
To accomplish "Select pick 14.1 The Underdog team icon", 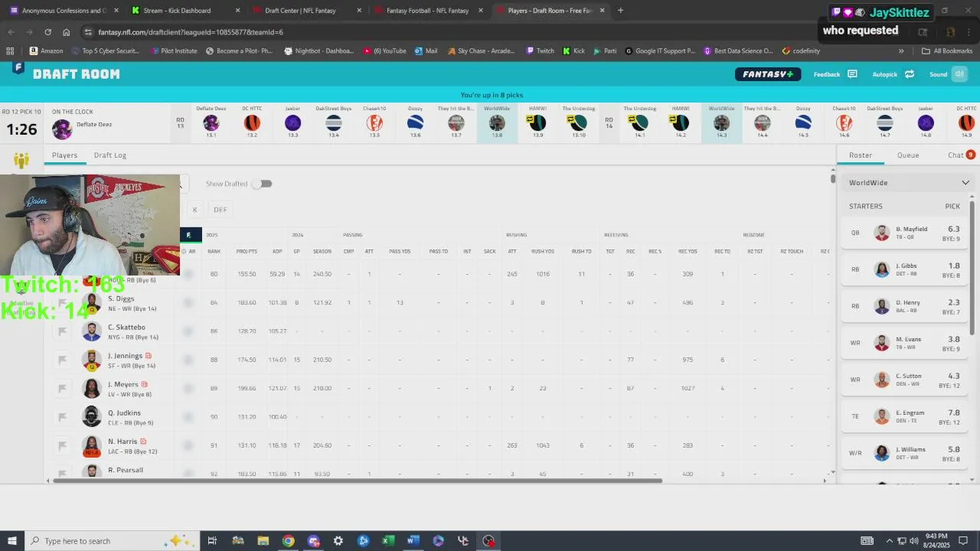I will point(639,122).
